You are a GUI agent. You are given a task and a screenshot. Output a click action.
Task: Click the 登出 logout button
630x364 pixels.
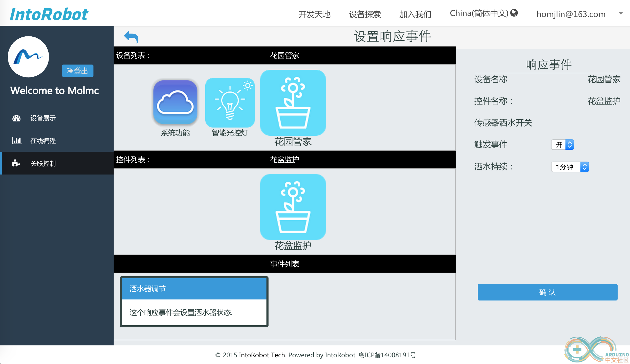click(77, 71)
